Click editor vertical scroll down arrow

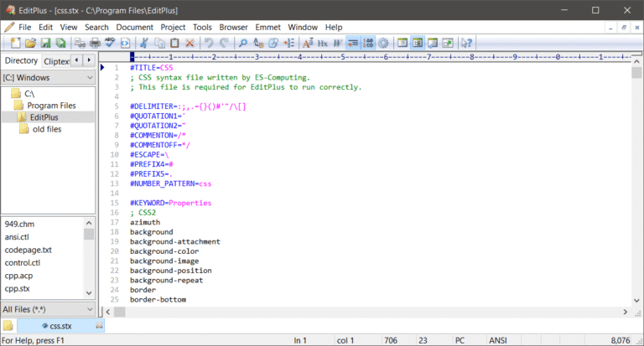pyautogui.click(x=636, y=301)
